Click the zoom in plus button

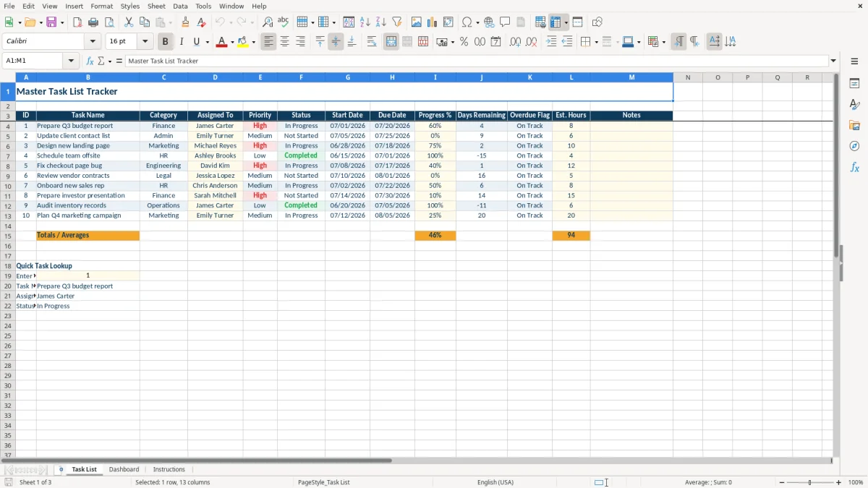pos(839,482)
